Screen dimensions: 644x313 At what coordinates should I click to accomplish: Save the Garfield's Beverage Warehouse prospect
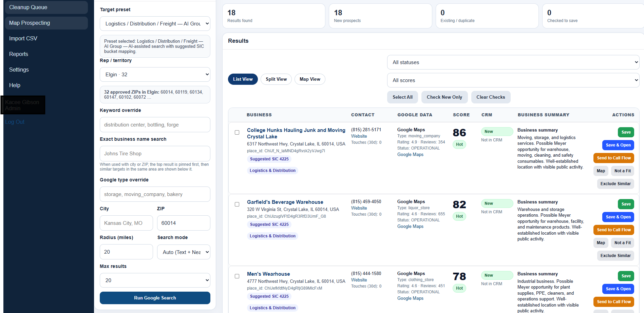pos(626,204)
